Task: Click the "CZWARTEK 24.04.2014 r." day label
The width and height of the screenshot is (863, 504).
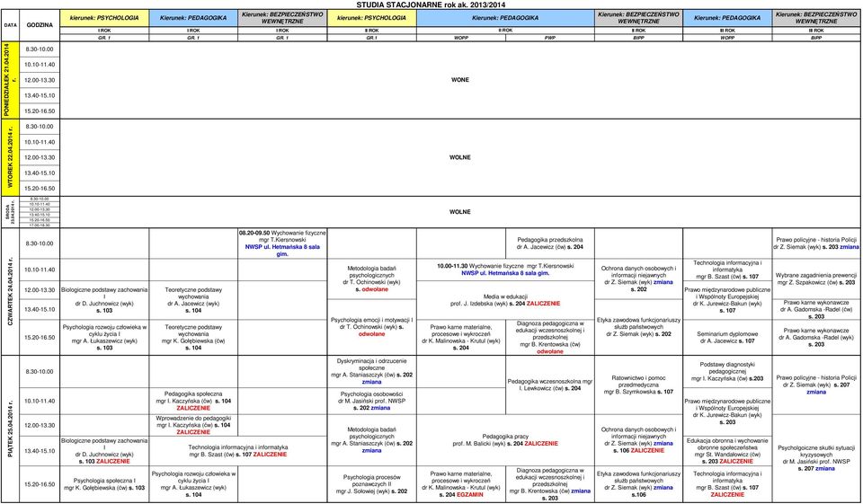Action: point(10,292)
